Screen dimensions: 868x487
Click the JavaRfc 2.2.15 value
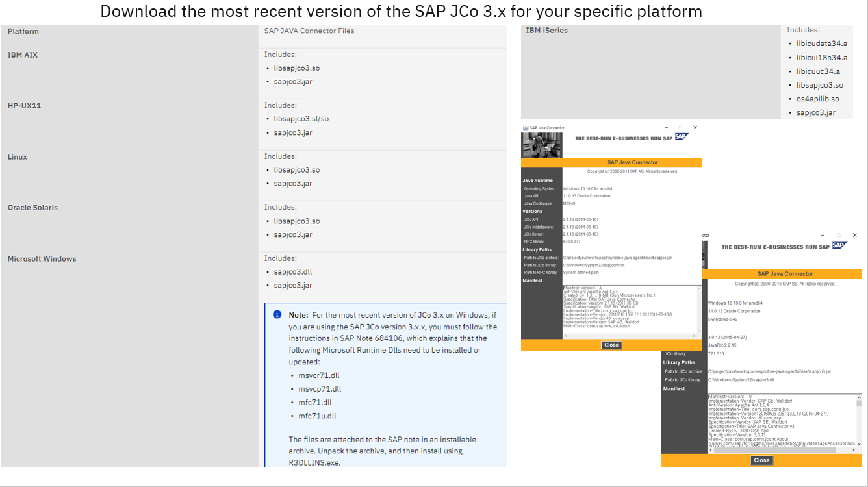coord(722,345)
